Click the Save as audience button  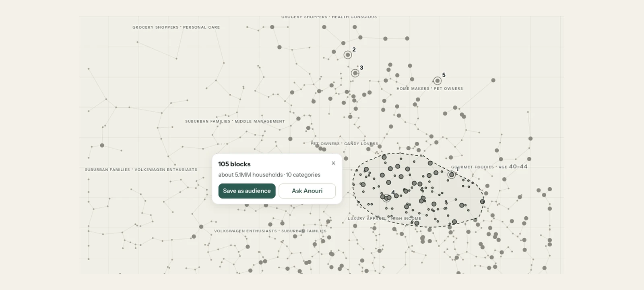tap(247, 191)
